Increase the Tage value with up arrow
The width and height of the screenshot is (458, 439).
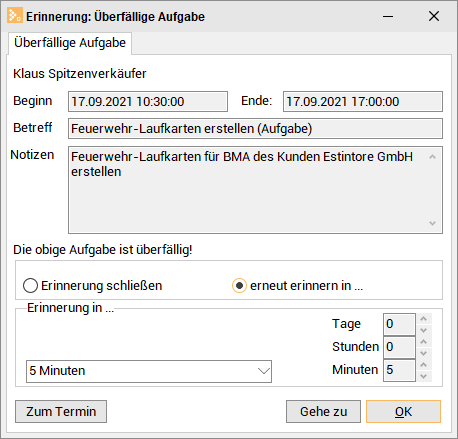424,319
